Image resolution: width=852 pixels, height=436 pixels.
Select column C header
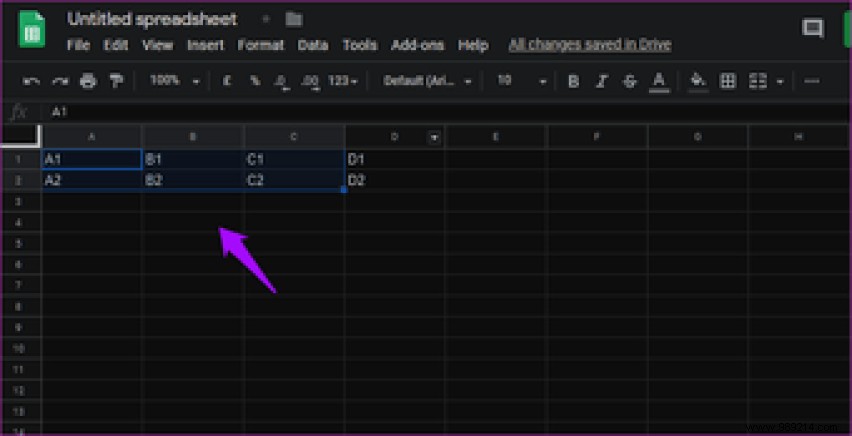[x=293, y=137]
